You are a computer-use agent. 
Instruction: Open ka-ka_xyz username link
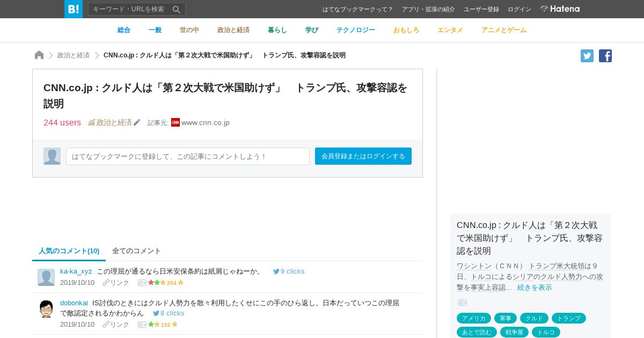76,271
